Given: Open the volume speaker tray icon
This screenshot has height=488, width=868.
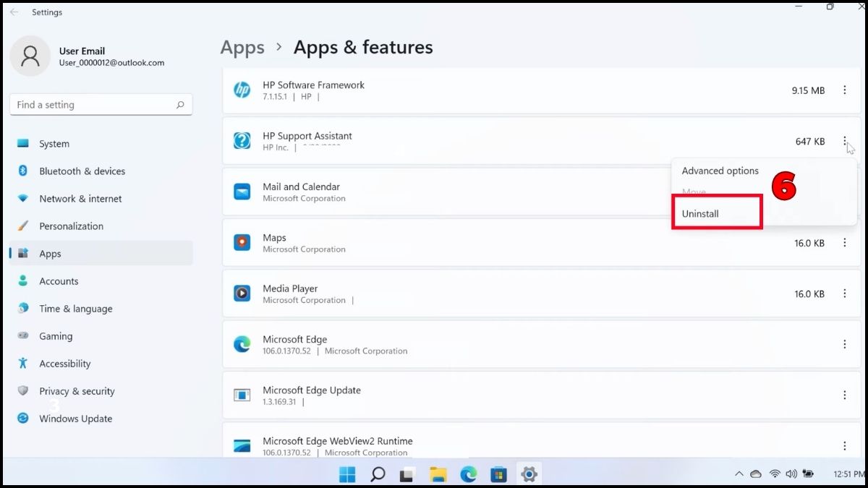Looking at the screenshot, I should click(791, 474).
